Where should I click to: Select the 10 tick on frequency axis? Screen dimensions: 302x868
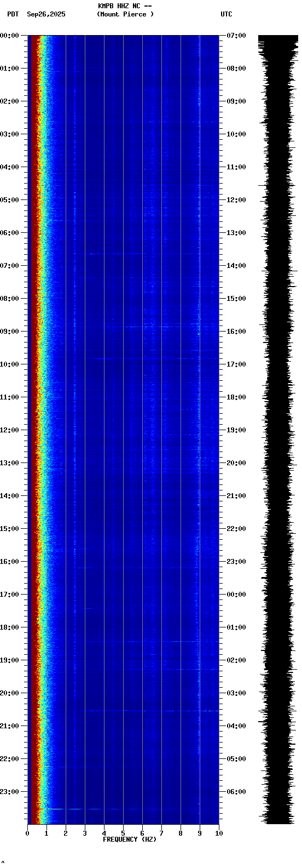pos(219,833)
